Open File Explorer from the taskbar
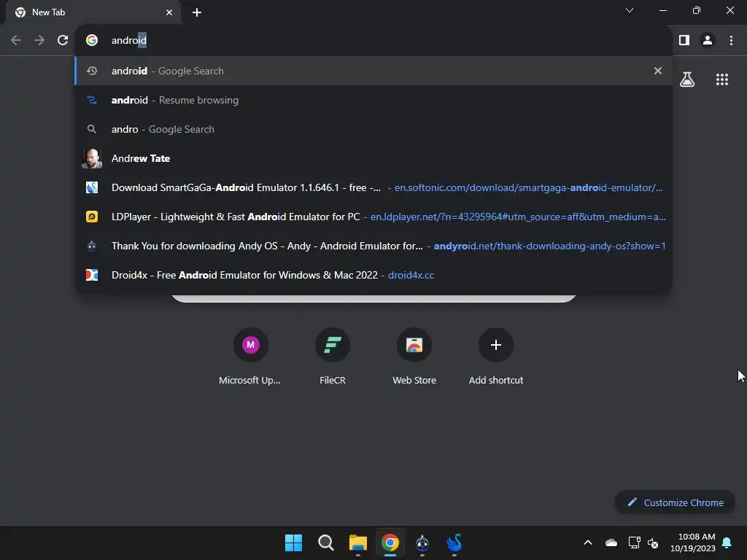The height and width of the screenshot is (560, 747). [x=357, y=542]
